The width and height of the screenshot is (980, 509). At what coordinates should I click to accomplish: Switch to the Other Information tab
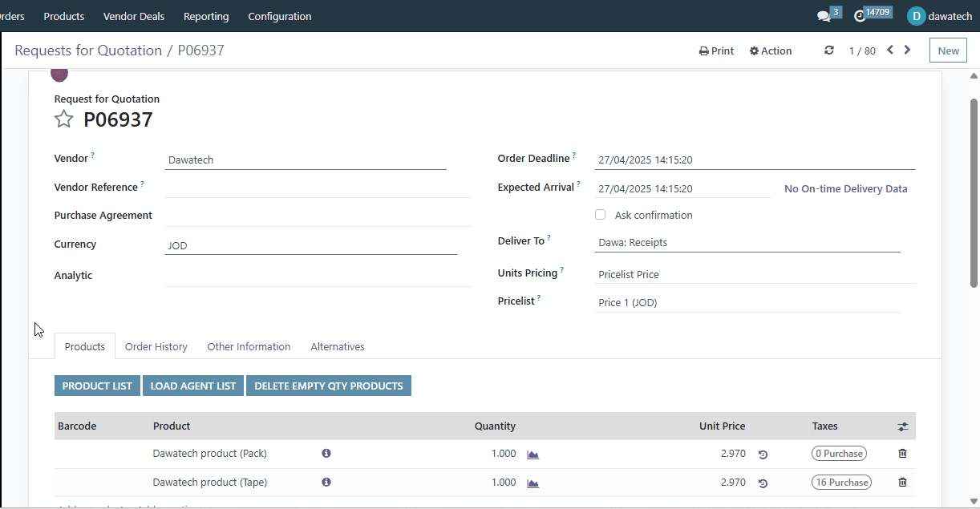tap(249, 346)
